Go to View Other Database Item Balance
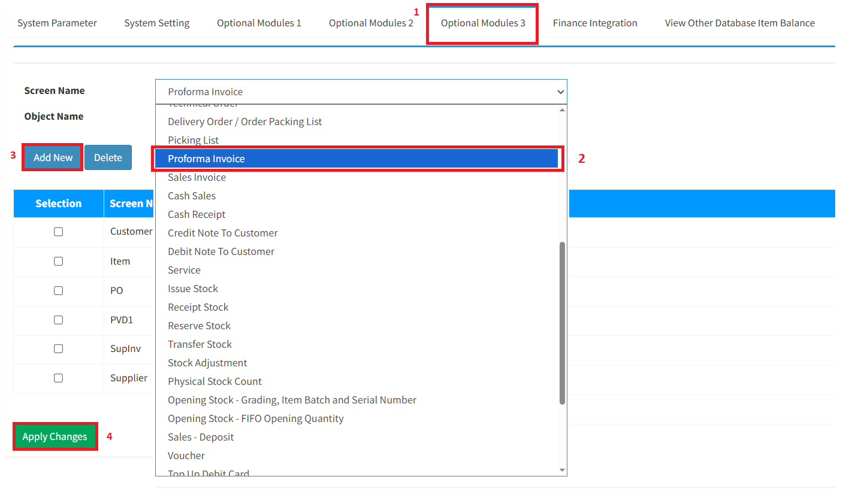 [x=739, y=23]
